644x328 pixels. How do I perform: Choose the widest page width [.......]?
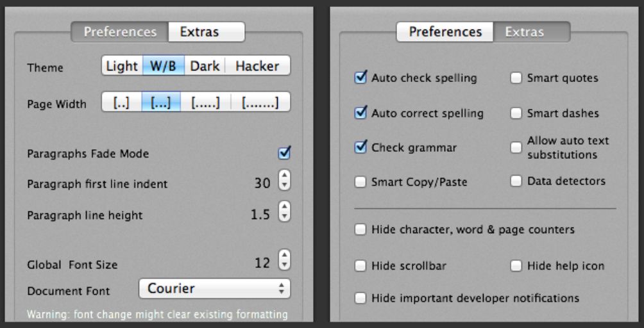coord(260,102)
